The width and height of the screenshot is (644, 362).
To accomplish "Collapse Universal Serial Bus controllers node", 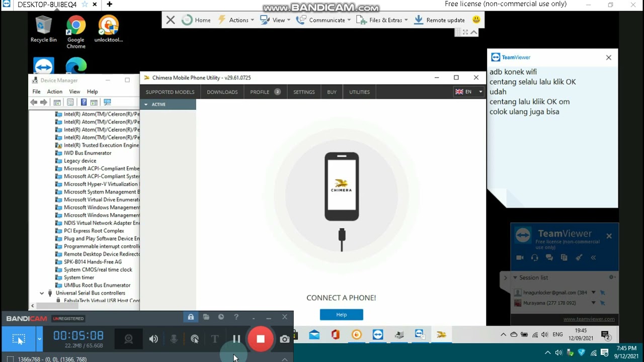I will 42,293.
